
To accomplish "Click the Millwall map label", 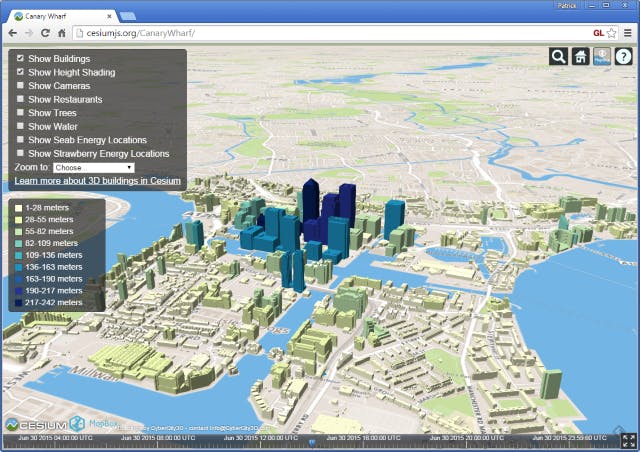I will coord(96,374).
